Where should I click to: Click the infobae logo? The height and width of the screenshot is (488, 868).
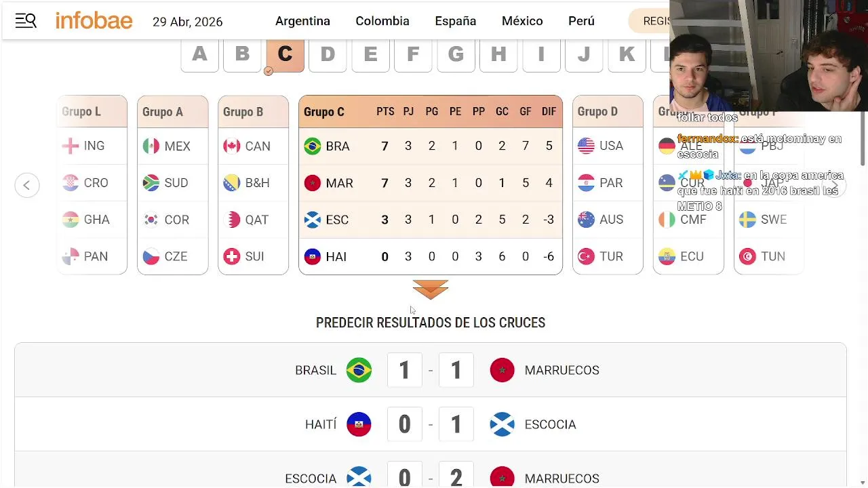point(94,21)
